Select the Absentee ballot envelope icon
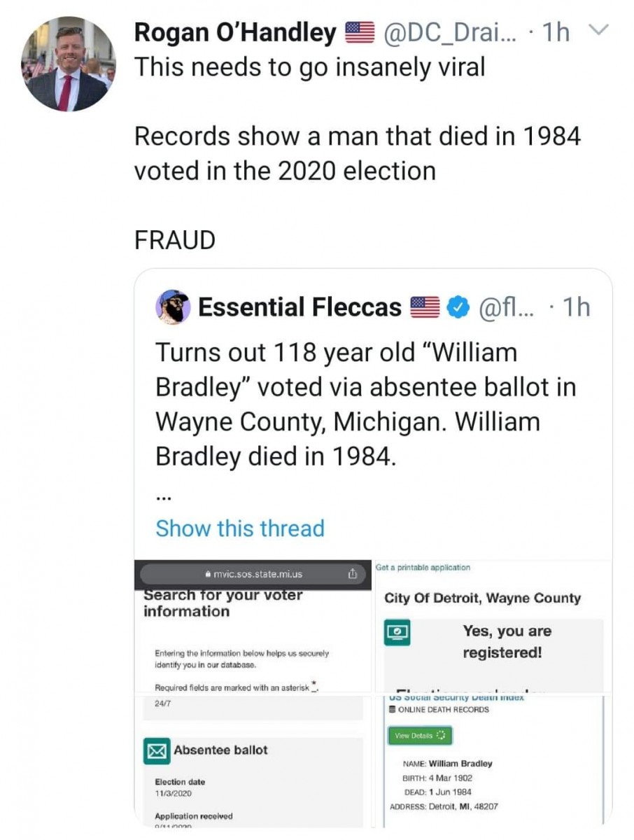 point(157,750)
